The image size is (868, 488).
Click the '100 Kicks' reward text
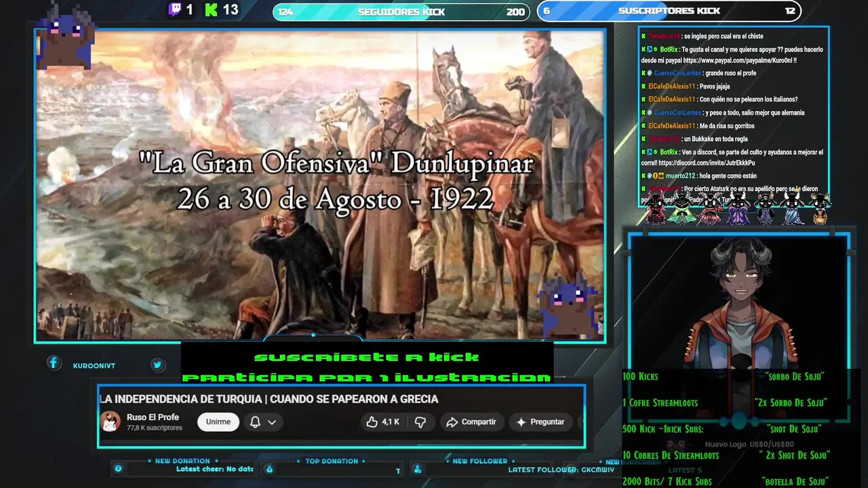640,376
